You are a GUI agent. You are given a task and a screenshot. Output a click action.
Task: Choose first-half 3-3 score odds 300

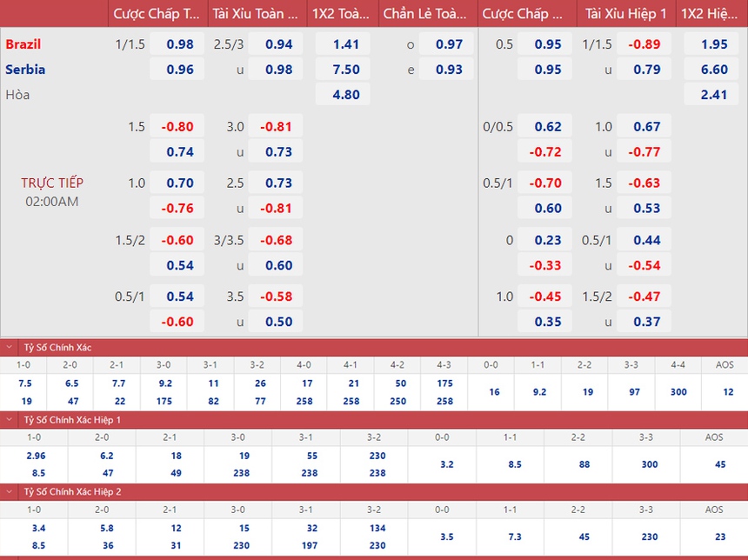point(650,464)
